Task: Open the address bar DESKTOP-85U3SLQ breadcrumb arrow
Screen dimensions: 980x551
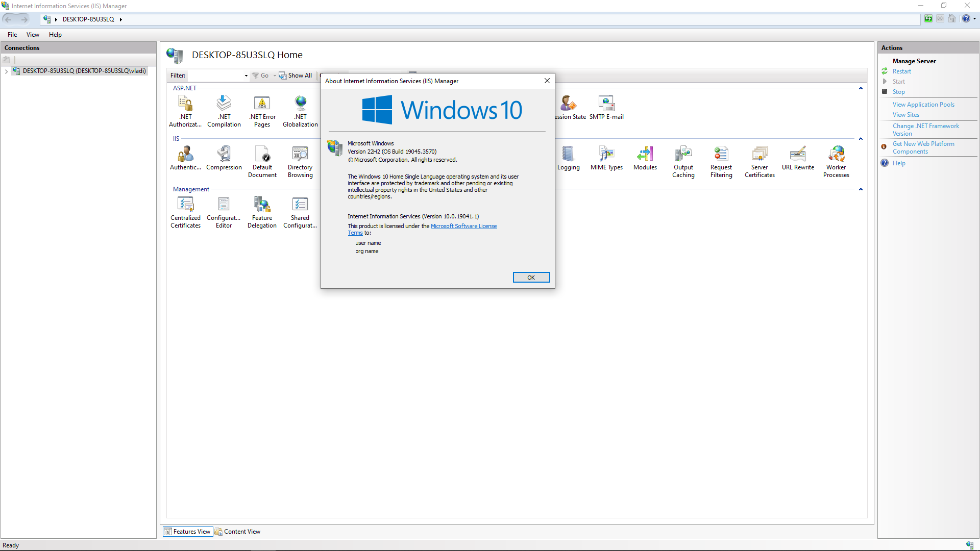Action: [x=120, y=19]
